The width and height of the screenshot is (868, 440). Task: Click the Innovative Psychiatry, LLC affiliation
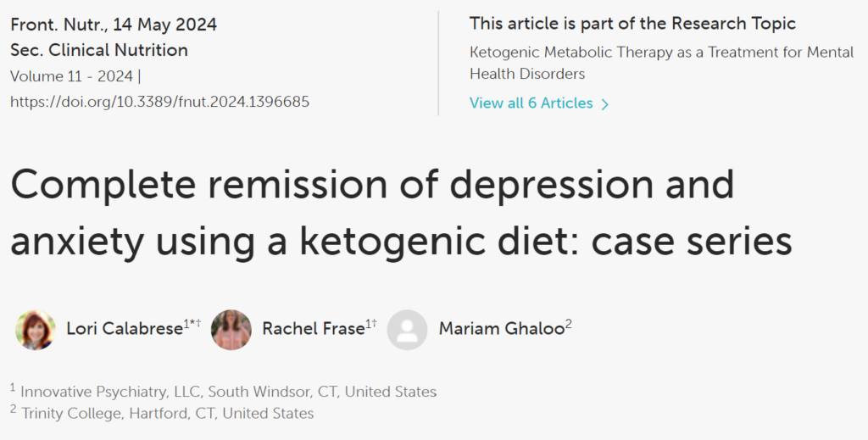228,392
